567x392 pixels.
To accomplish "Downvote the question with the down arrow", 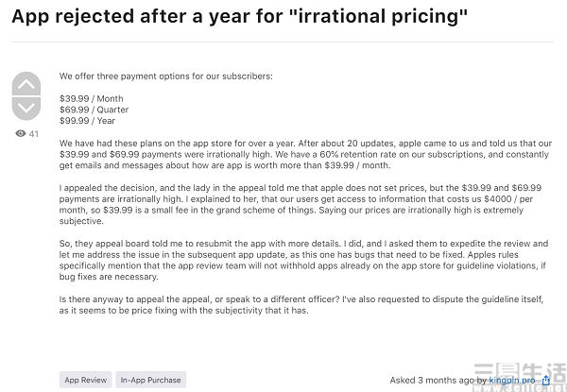I will tap(26, 108).
